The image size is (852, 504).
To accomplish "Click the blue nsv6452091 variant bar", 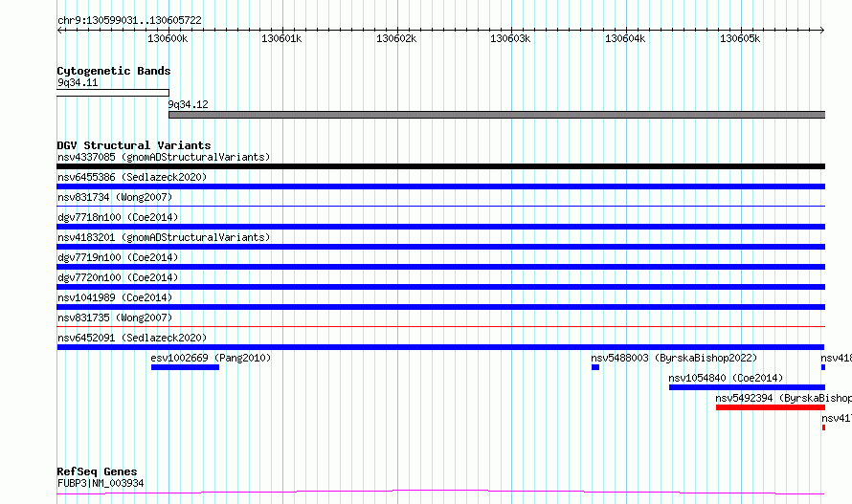I will (440, 347).
